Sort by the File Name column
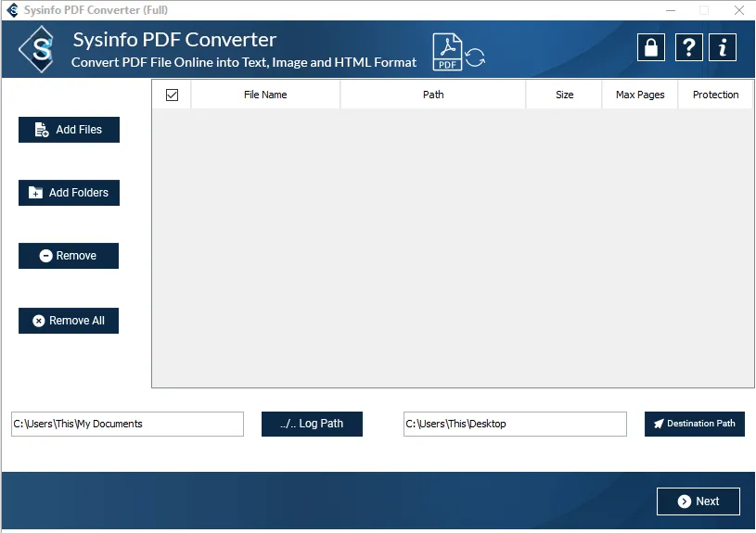The width and height of the screenshot is (756, 533). tap(265, 95)
